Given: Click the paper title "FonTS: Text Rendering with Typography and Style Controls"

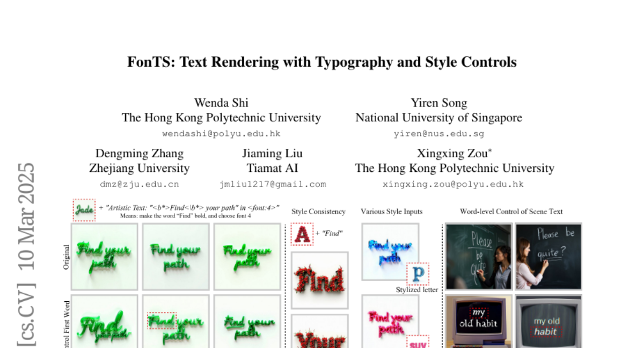Looking at the screenshot, I should tap(322, 62).
